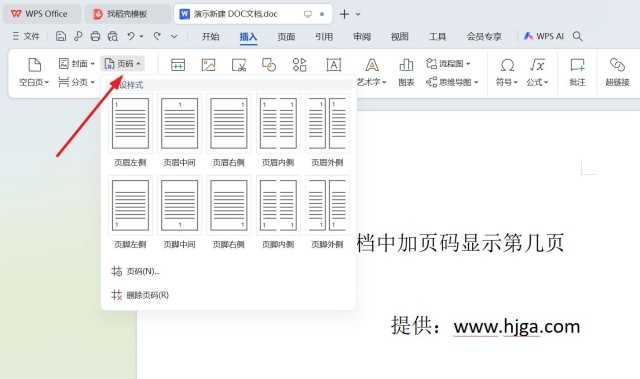Click the 批注 comment icon
The image size is (640, 379).
click(x=577, y=64)
